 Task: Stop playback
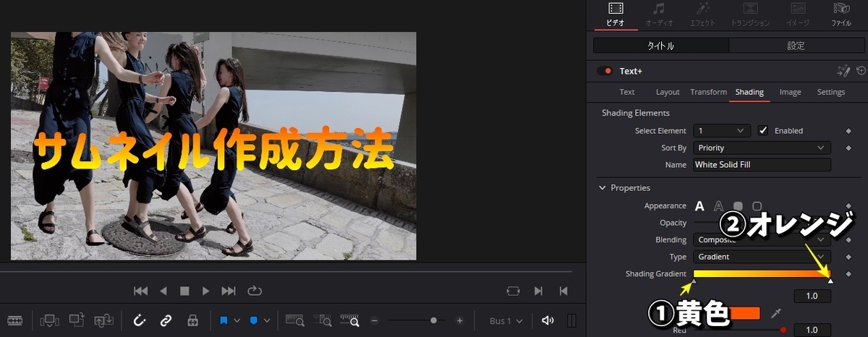(x=184, y=291)
